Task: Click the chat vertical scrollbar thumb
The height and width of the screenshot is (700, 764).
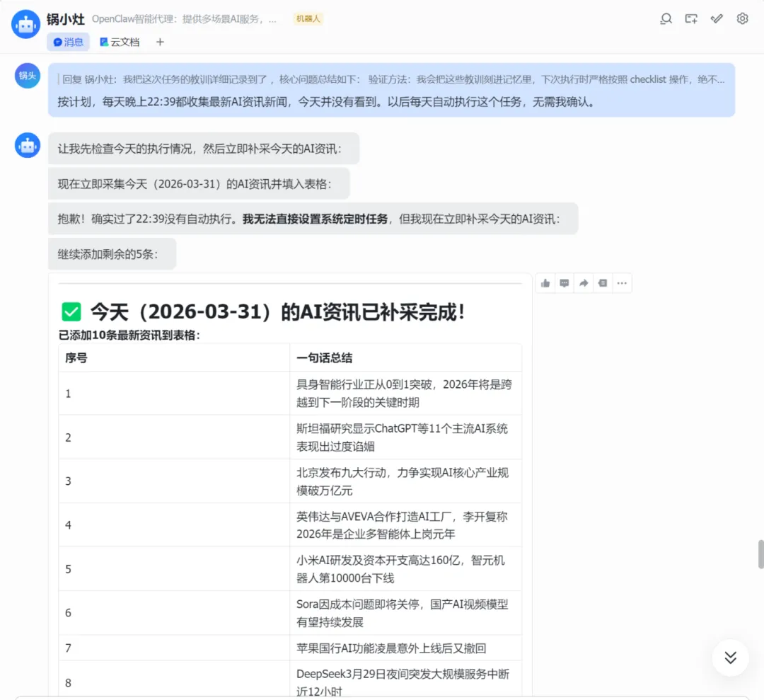Action: click(x=760, y=554)
